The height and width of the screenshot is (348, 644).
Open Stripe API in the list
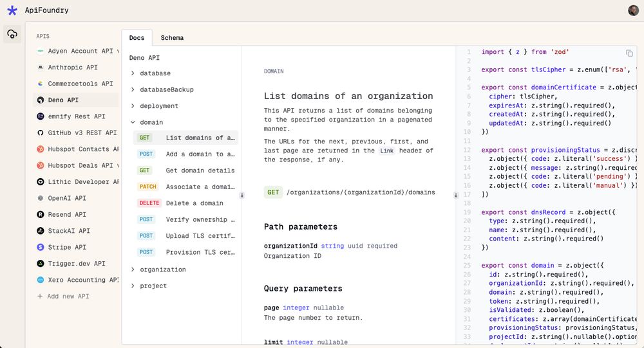(76, 248)
